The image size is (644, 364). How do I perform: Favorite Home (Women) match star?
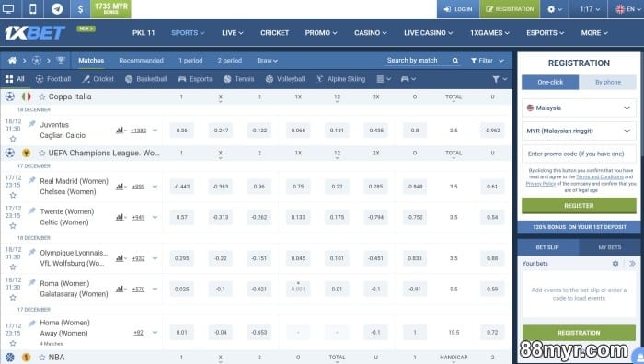pos(13,343)
